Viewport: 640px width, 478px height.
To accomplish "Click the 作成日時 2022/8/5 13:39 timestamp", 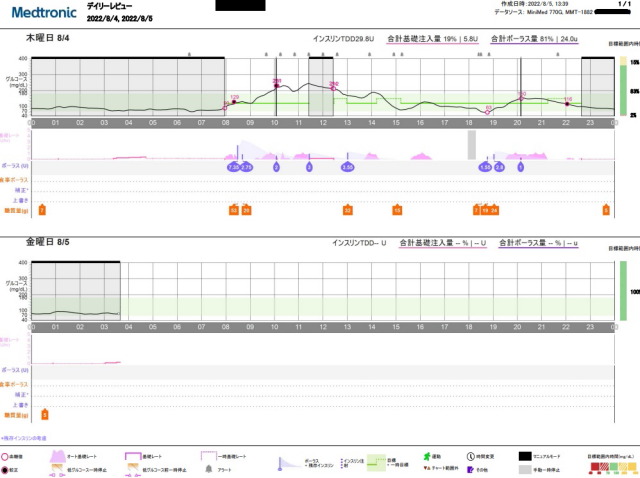I will click(x=535, y=4).
